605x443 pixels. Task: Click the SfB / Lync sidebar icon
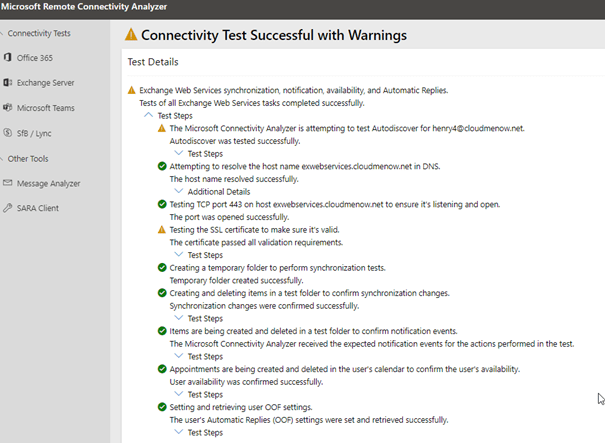[x=9, y=133]
